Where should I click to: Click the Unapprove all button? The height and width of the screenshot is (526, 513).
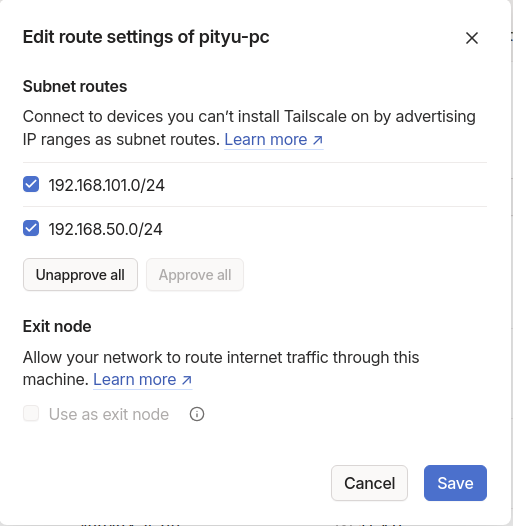80,275
